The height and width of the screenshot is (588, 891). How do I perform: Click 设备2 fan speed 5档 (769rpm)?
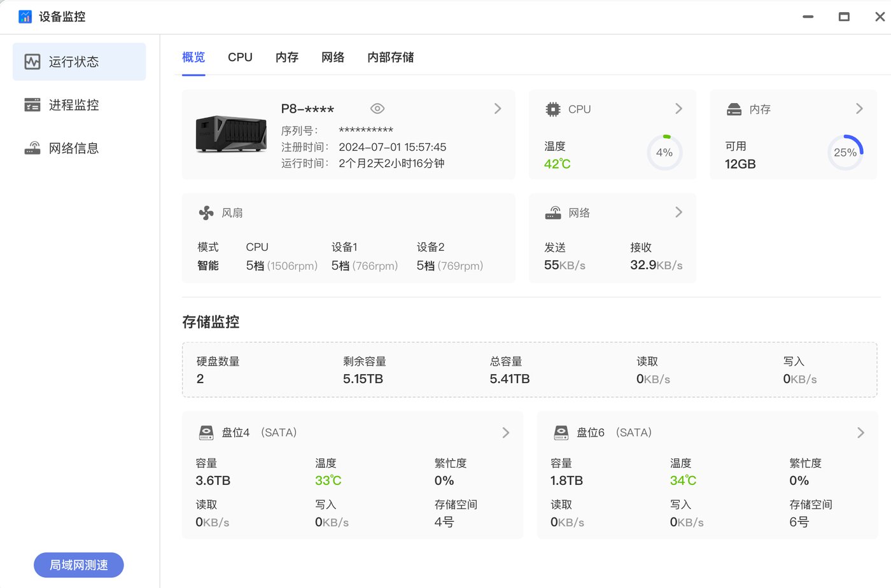coord(450,265)
